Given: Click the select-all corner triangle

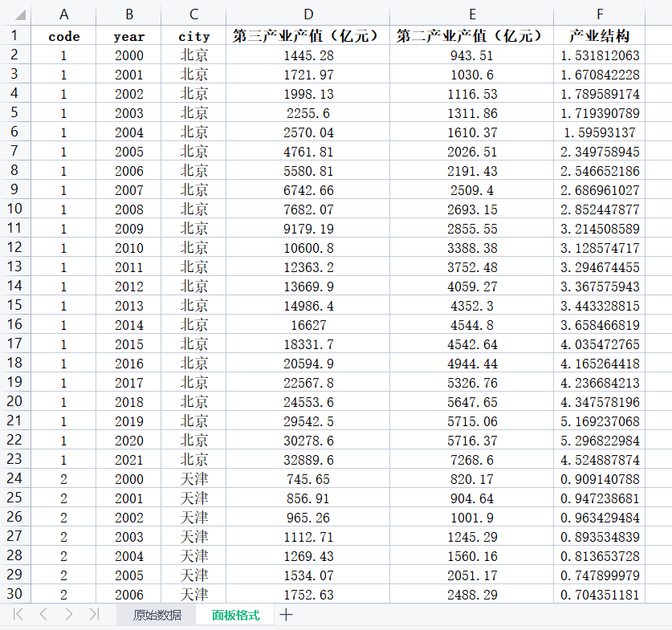Looking at the screenshot, I should 20,15.
